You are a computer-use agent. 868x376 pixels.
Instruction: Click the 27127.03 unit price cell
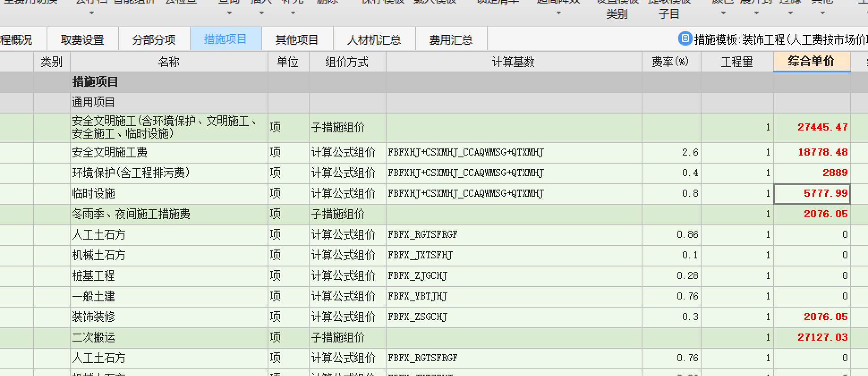[x=812, y=338]
